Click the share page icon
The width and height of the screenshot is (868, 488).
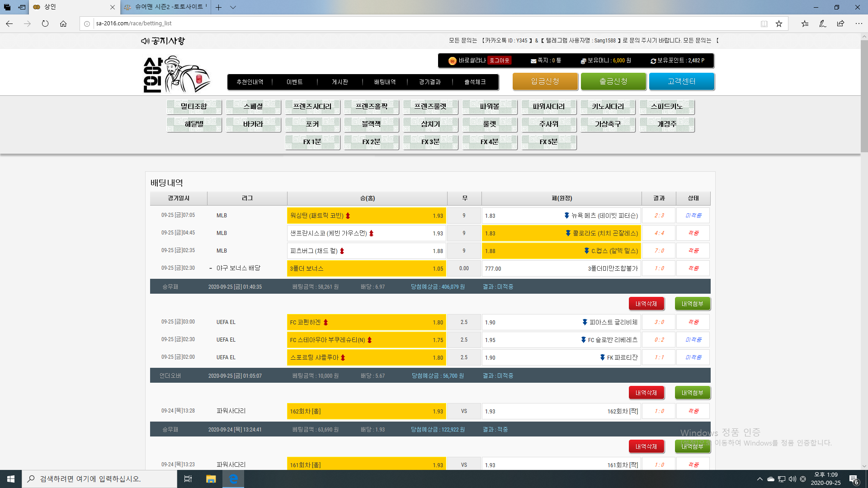[x=840, y=23]
